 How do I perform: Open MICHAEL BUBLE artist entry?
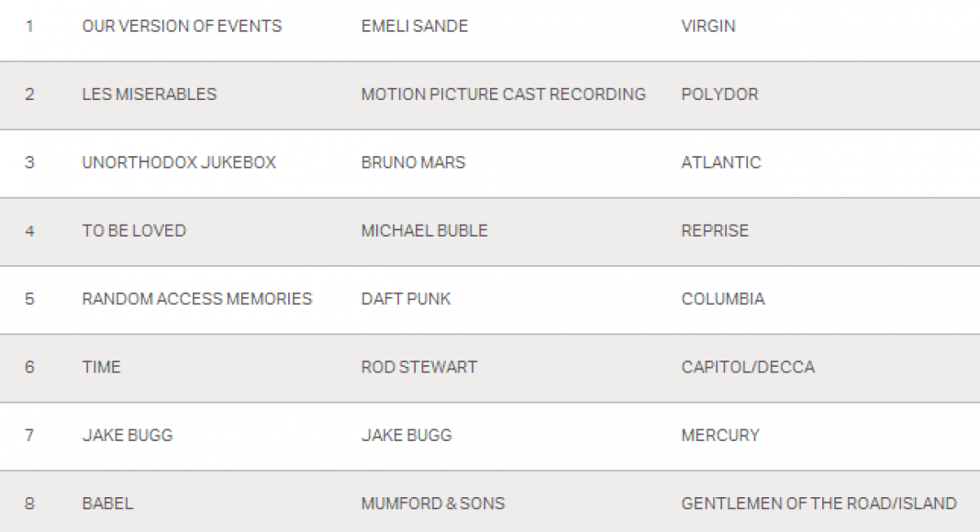[x=425, y=230]
